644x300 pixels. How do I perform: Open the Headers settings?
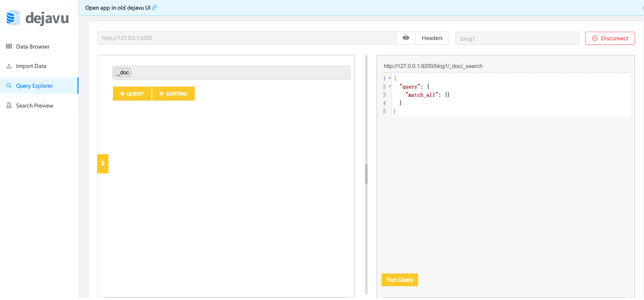coord(432,38)
